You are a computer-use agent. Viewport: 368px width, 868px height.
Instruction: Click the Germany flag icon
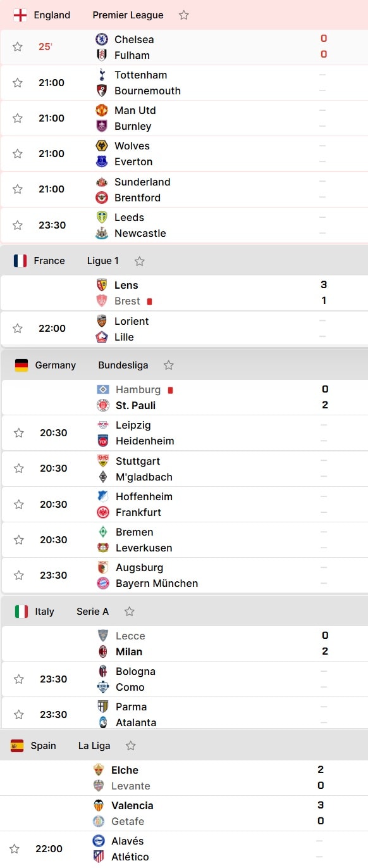21,365
